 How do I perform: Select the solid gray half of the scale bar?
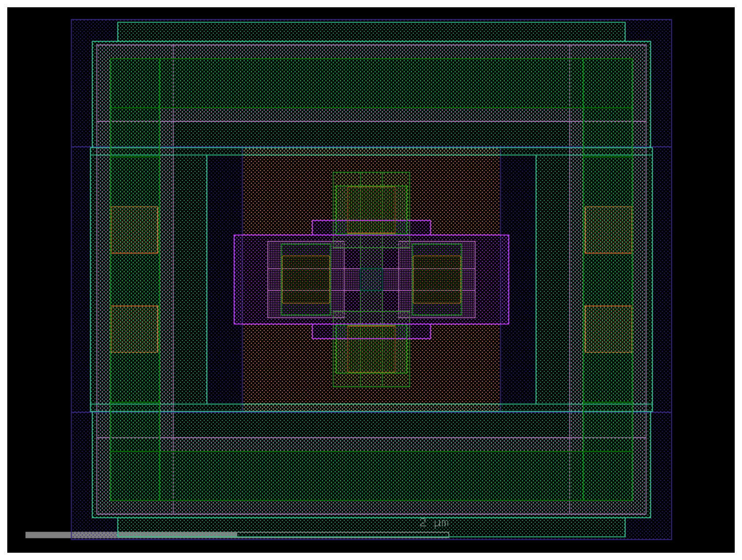tap(131, 535)
